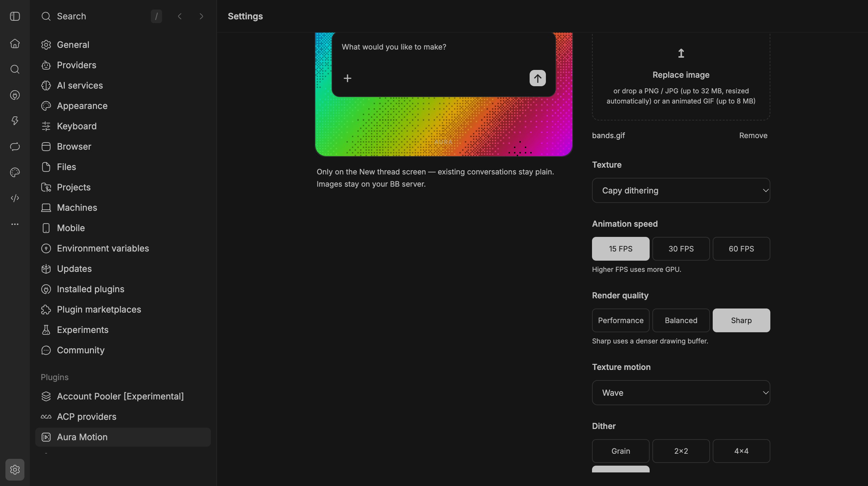Set animation speed to 60 FPS
This screenshot has width=868, height=486.
pyautogui.click(x=742, y=249)
